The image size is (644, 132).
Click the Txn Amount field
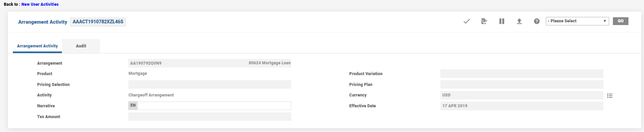210,117
